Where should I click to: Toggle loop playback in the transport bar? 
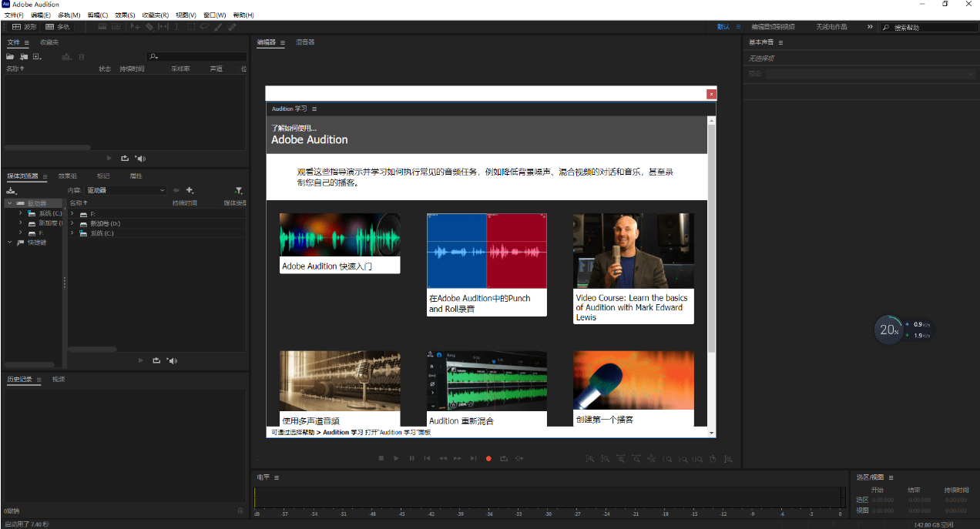coord(504,458)
